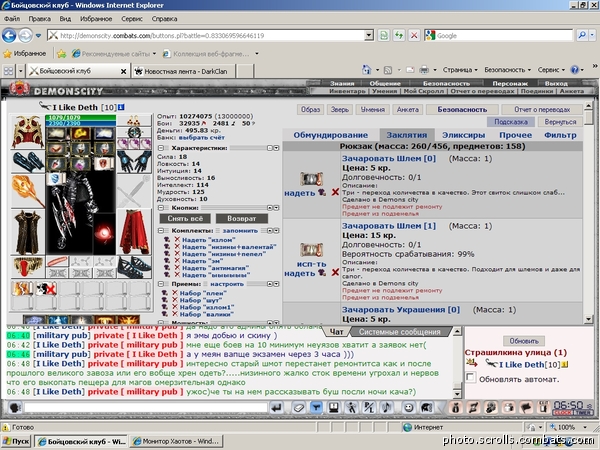Open the Избранное menu
This screenshot has height=450, width=600.
96,19
